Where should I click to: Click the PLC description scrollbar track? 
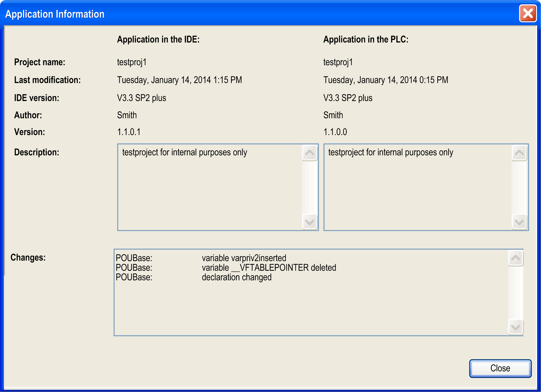[519, 187]
